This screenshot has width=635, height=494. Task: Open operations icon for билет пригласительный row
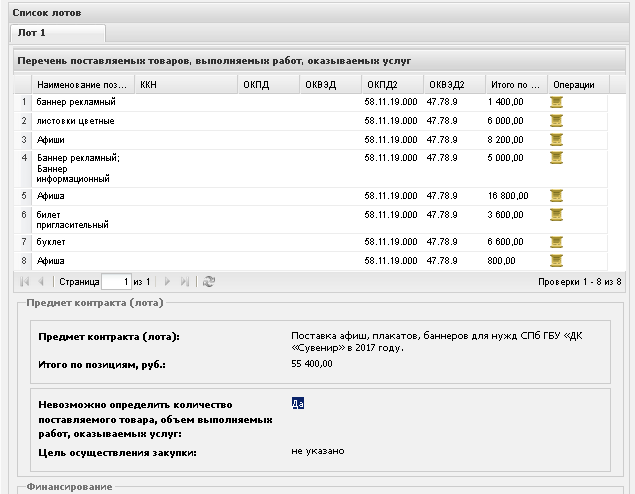pyautogui.click(x=556, y=215)
